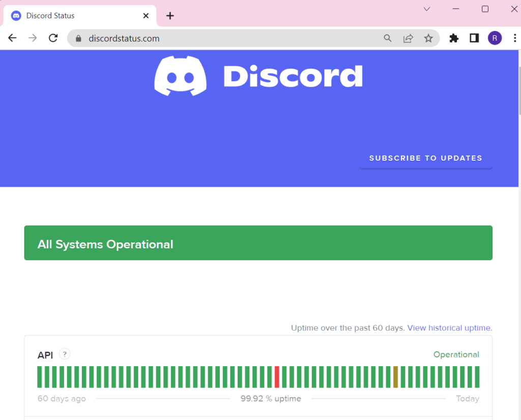Viewport: 521px width, 420px height.
Task: Open a new browser tab
Action: tap(170, 16)
